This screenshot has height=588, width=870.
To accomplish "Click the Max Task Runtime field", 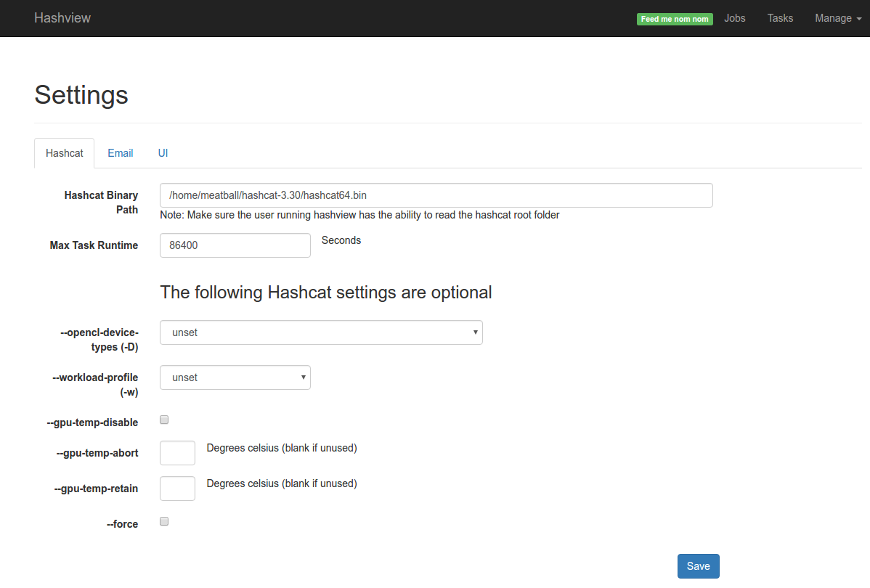I will (235, 245).
